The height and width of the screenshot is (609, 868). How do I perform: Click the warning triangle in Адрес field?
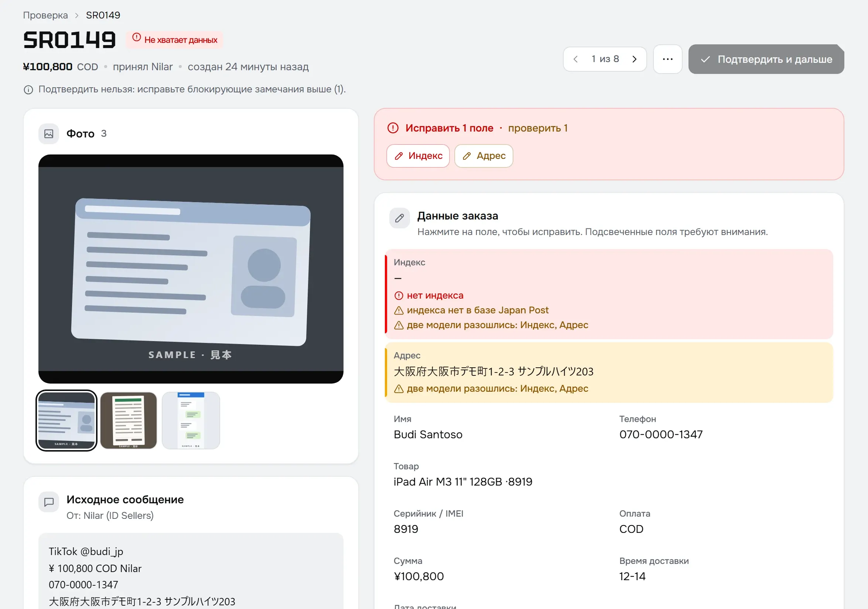coord(399,389)
